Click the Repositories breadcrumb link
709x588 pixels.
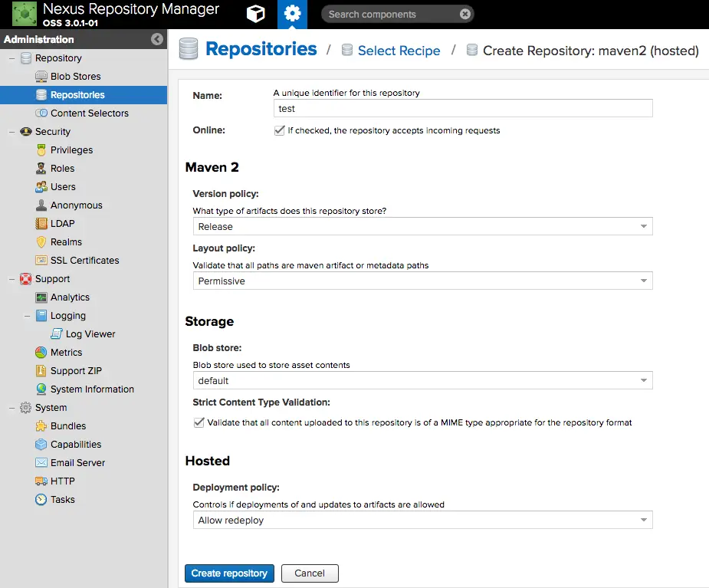261,49
